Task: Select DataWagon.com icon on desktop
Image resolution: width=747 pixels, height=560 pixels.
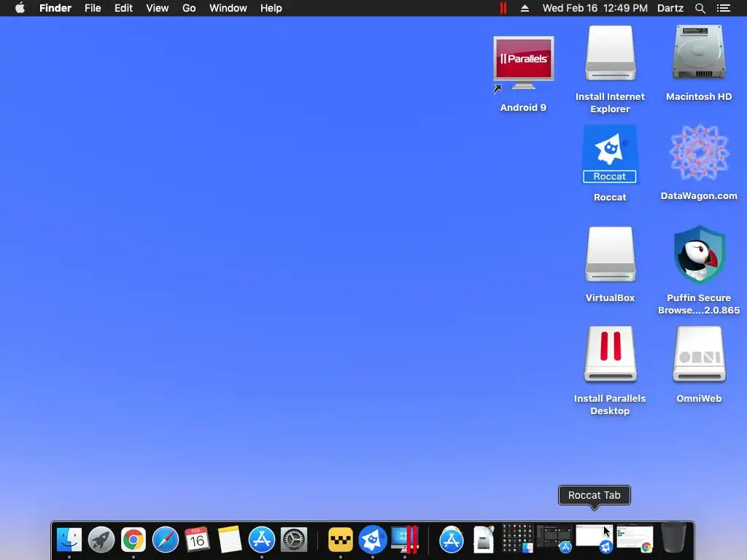Action: point(699,153)
